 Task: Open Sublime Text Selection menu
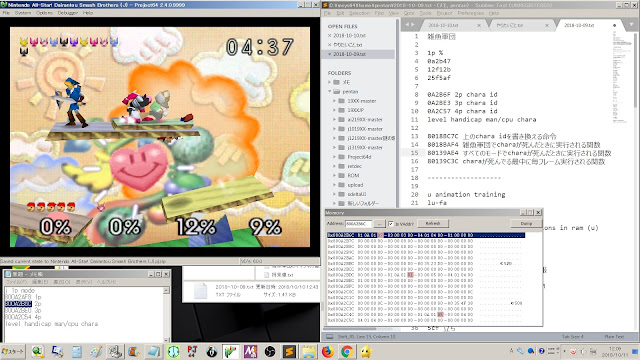359,13
